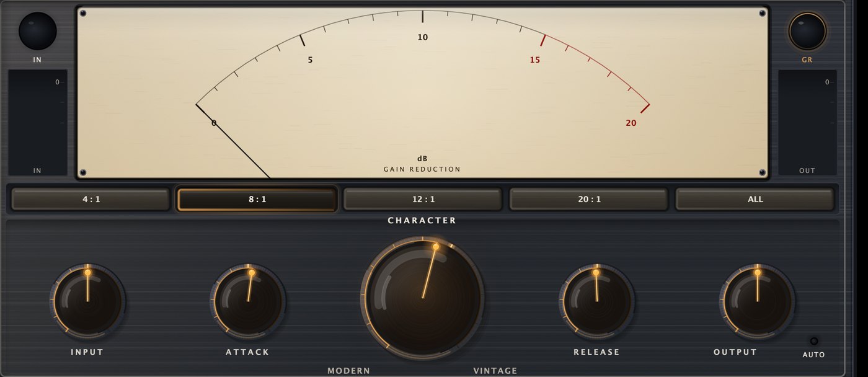Viewport: 868px width, 377px height.
Task: Click the GR meter mode button
Action: click(807, 31)
